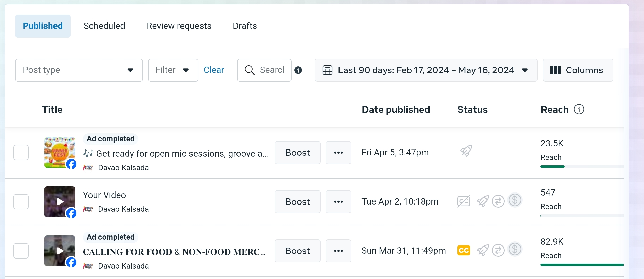Viewport: 644px width, 279px height.
Task: Switch to the Scheduled tab
Action: [104, 26]
